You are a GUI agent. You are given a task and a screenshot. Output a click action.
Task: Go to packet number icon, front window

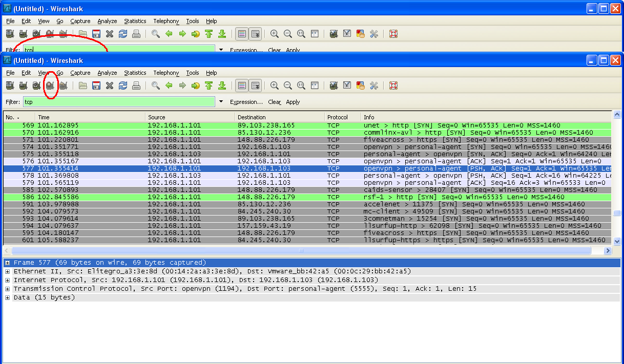click(195, 85)
